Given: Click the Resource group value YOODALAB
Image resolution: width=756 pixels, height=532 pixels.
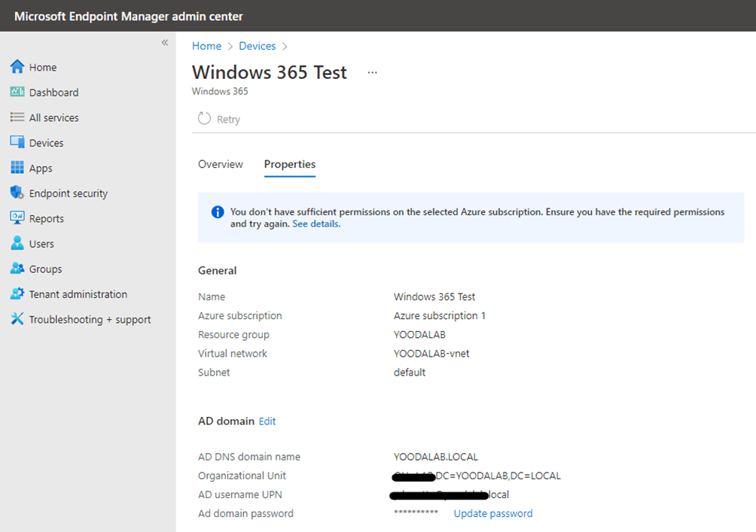Looking at the screenshot, I should tap(419, 334).
